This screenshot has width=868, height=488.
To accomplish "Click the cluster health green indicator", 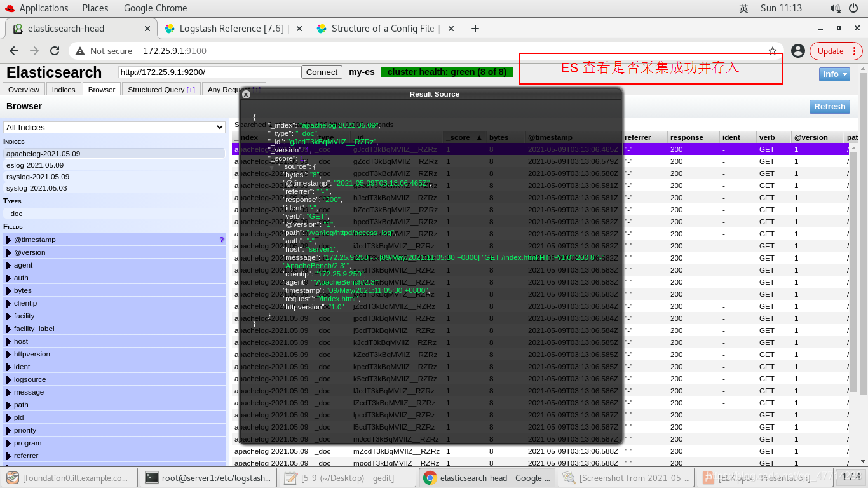I will coord(447,72).
